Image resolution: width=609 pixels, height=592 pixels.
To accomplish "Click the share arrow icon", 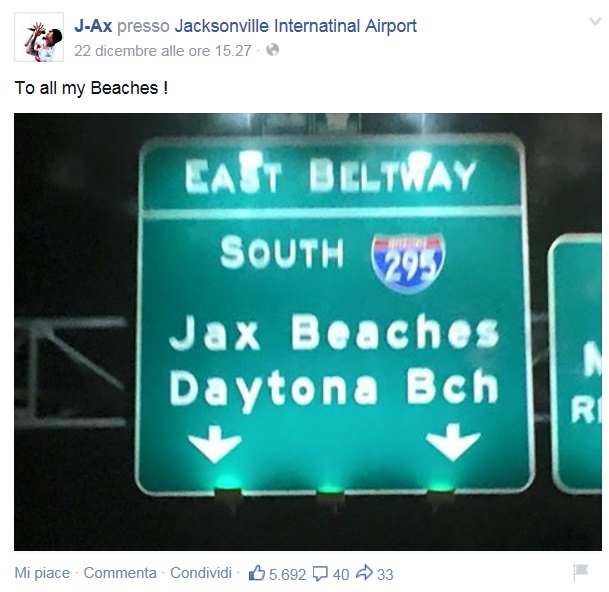I will coord(365,573).
